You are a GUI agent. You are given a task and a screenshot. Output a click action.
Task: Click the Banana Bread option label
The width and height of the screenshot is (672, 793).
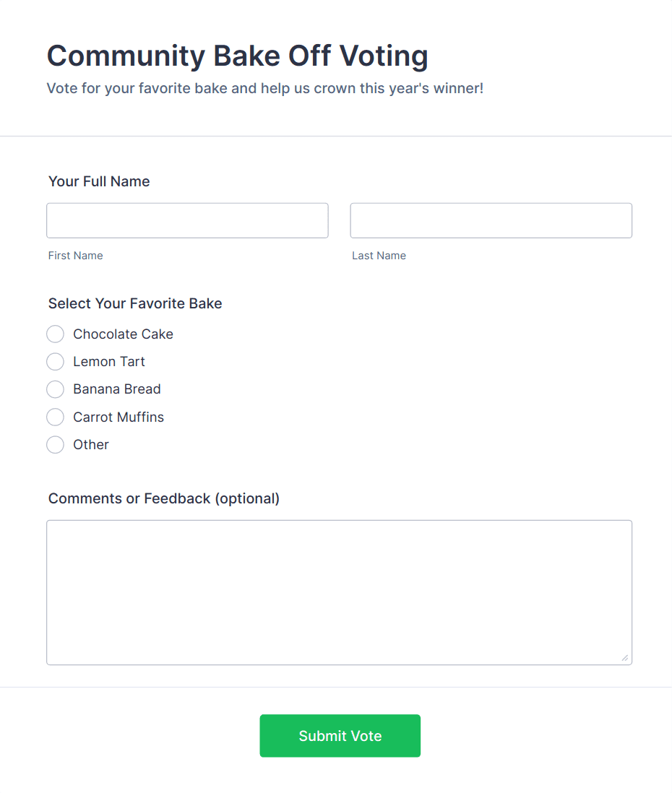[117, 389]
